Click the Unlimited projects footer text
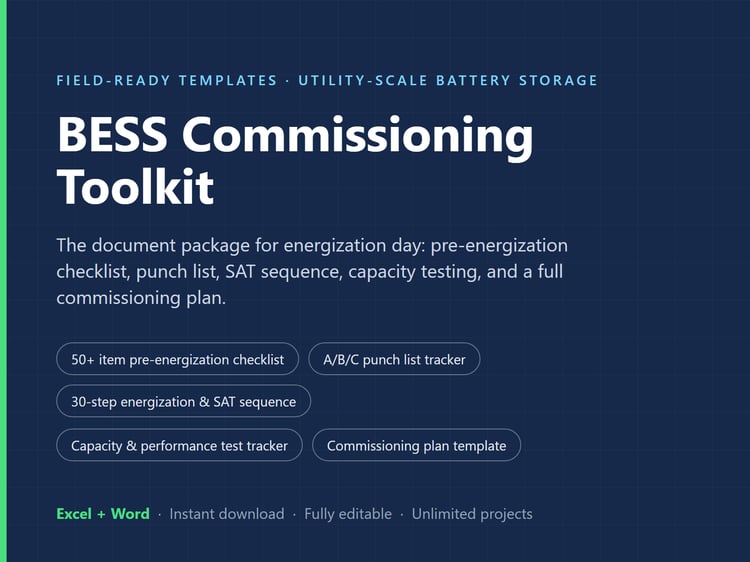This screenshot has width=750, height=562. click(x=472, y=514)
